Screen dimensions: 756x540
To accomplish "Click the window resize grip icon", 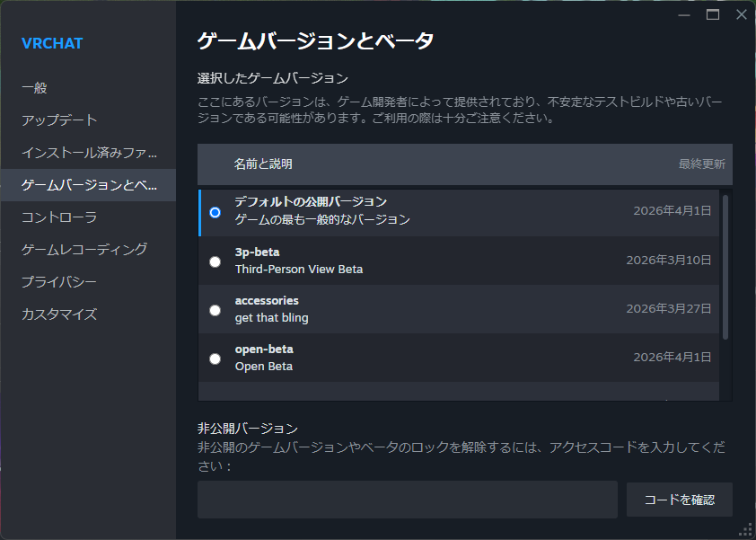I will point(745,529).
